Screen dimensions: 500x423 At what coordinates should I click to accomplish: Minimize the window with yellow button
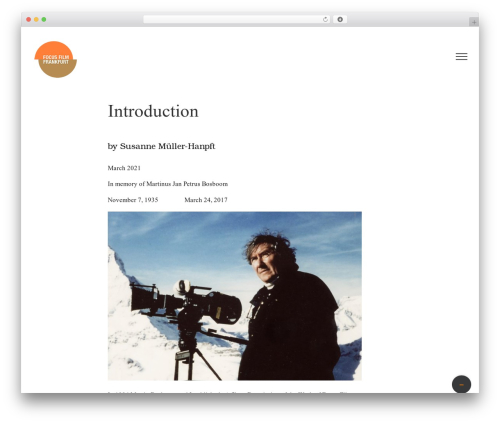point(36,19)
